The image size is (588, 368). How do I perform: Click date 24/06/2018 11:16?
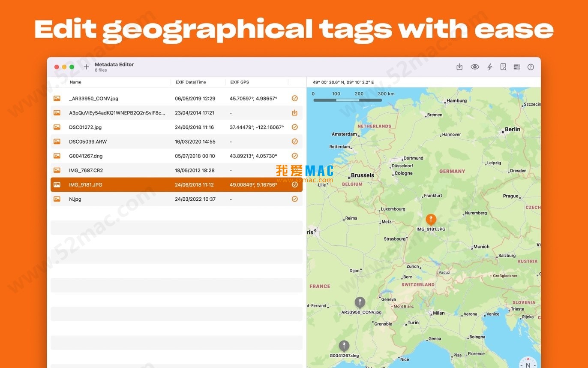point(194,127)
